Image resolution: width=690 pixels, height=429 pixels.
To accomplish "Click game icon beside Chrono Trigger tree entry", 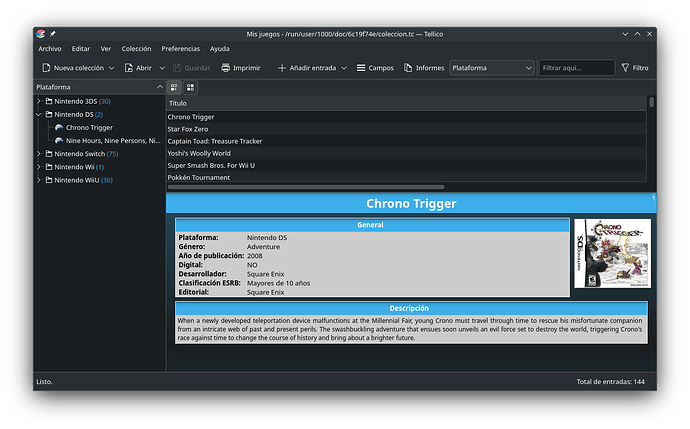I will pos(59,128).
